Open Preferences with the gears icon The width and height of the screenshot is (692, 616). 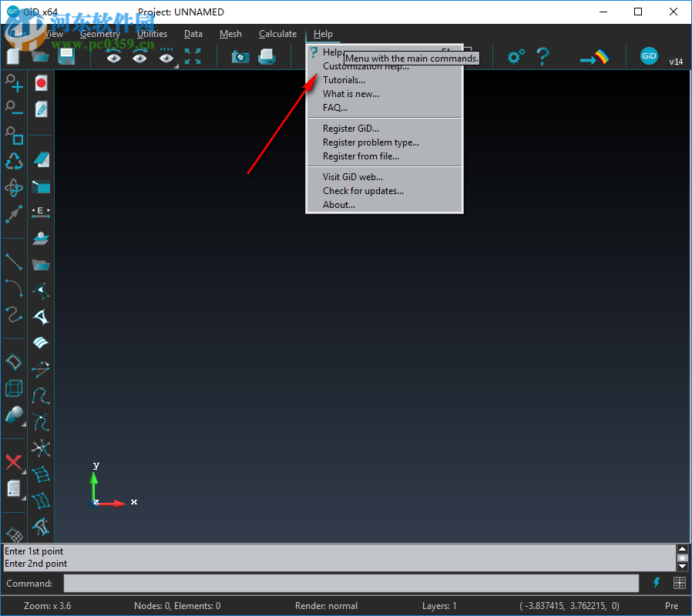(x=516, y=56)
